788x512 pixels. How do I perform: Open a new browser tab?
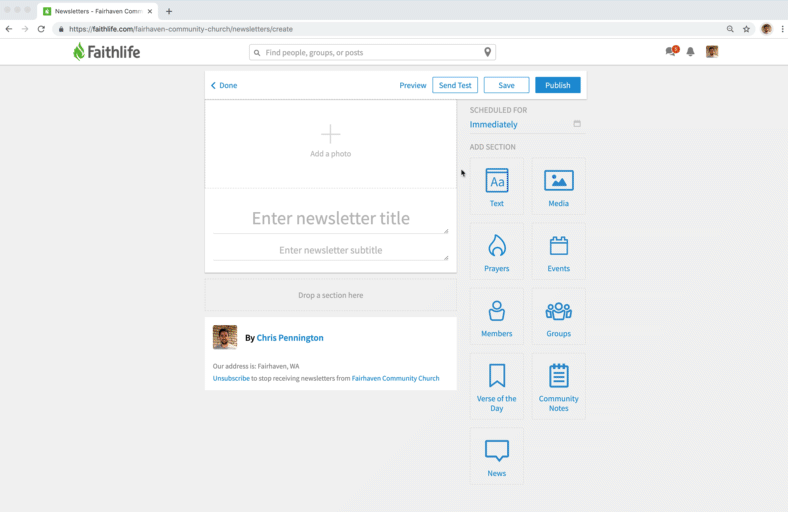coord(169,11)
